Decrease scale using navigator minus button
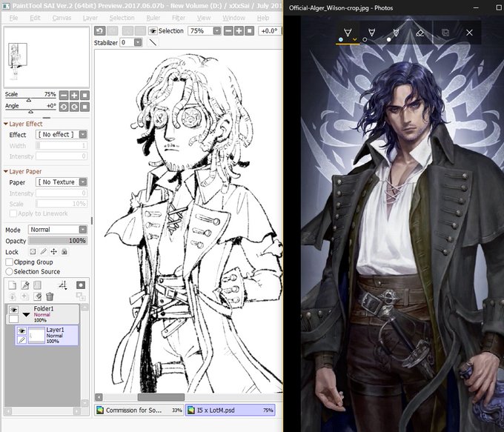This screenshot has width=504, height=432. [x=64, y=95]
